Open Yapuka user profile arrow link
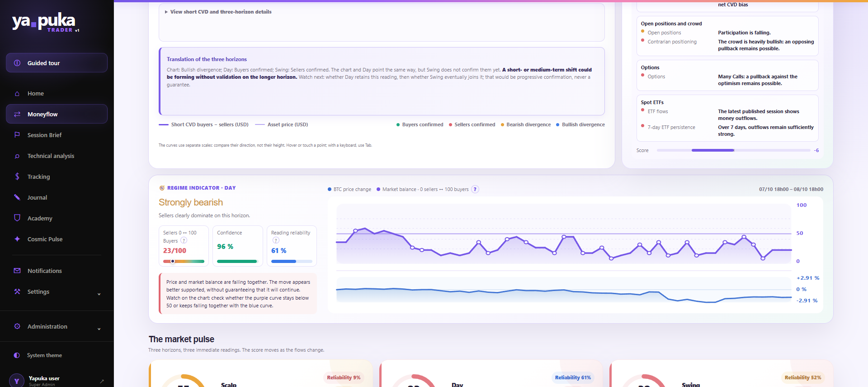The height and width of the screenshot is (387, 868). coord(102,381)
